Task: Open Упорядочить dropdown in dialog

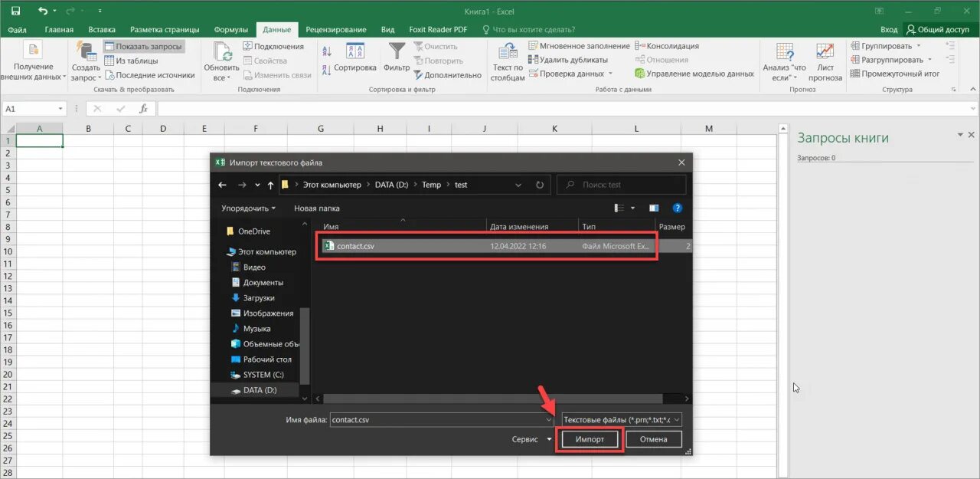Action: [x=249, y=208]
